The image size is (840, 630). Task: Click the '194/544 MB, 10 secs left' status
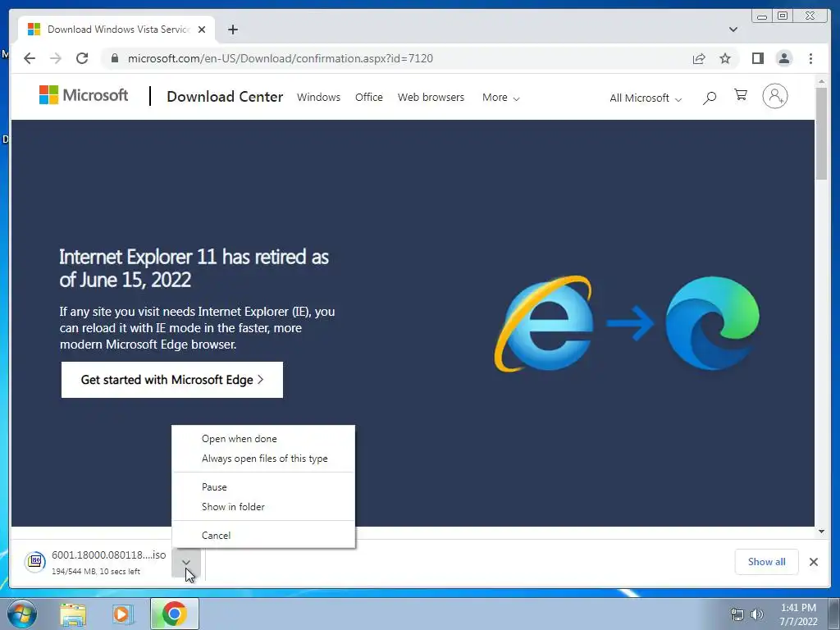click(96, 572)
